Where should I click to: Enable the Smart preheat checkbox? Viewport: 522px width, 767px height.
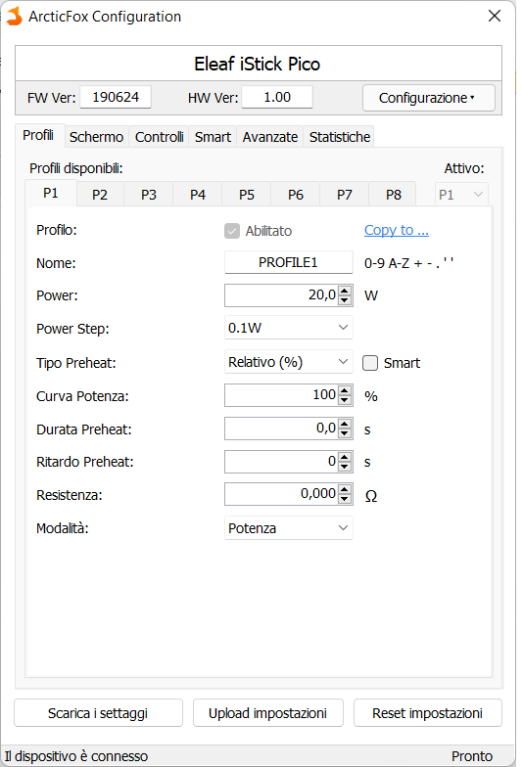370,363
